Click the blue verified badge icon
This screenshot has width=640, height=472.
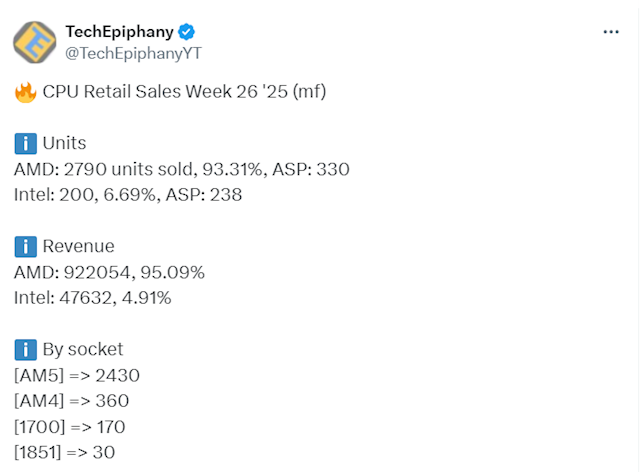tap(187, 32)
